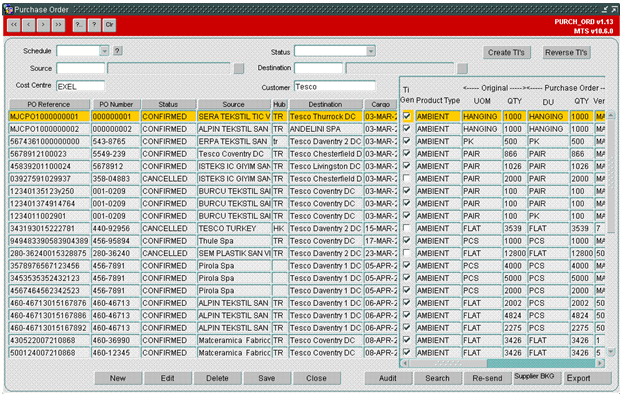This screenshot has height=395, width=620.
Task: Select PO number cell 543-8765
Action: click(x=116, y=141)
